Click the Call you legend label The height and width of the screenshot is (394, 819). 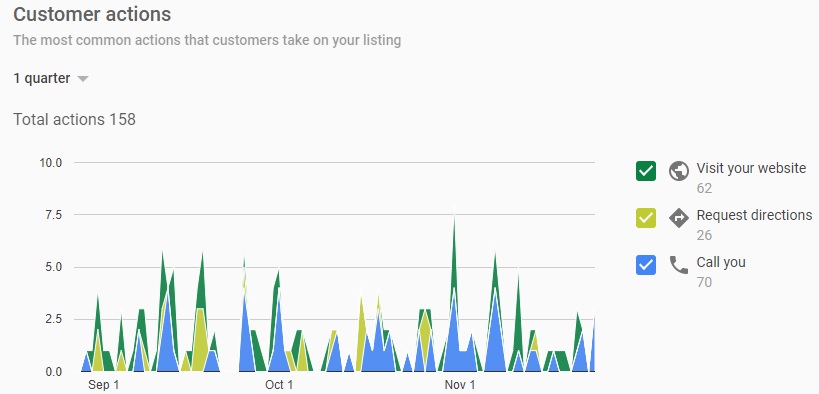(x=721, y=262)
